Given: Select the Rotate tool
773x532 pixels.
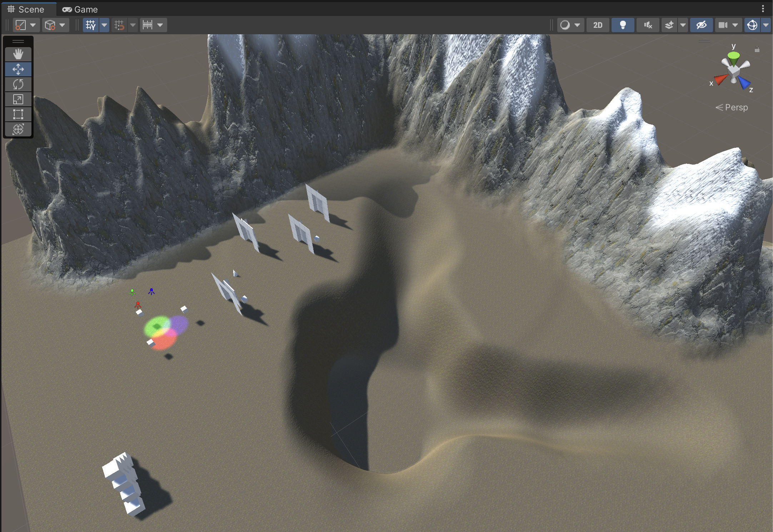Looking at the screenshot, I should pyautogui.click(x=18, y=84).
